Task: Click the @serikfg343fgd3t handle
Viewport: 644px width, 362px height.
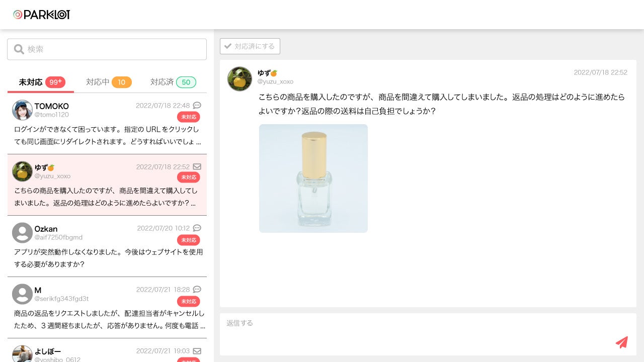Action: (61, 299)
